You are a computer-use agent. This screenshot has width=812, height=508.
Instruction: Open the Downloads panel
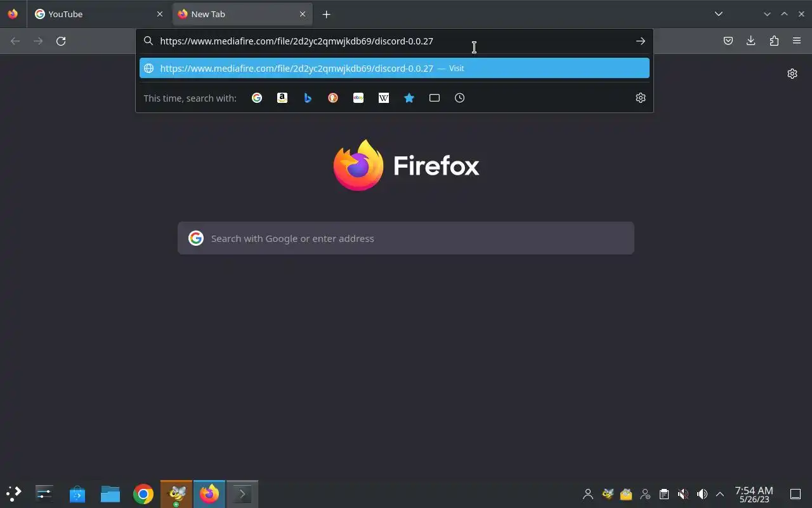coord(751,41)
